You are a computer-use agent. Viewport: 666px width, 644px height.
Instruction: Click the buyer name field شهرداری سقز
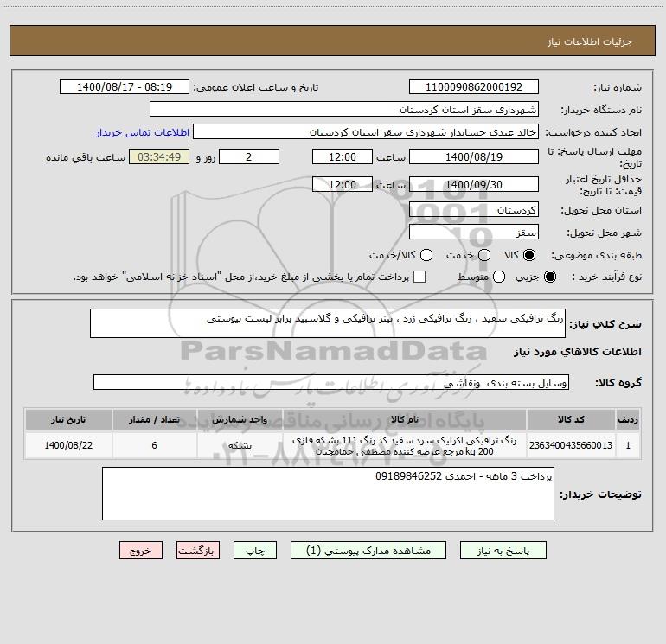pos(344,109)
